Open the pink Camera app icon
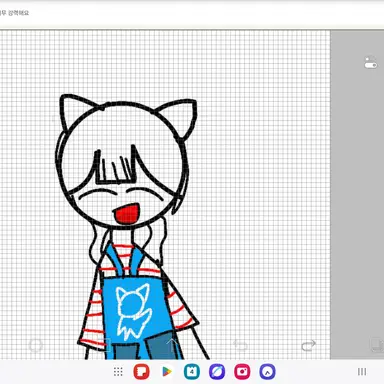 click(242, 372)
